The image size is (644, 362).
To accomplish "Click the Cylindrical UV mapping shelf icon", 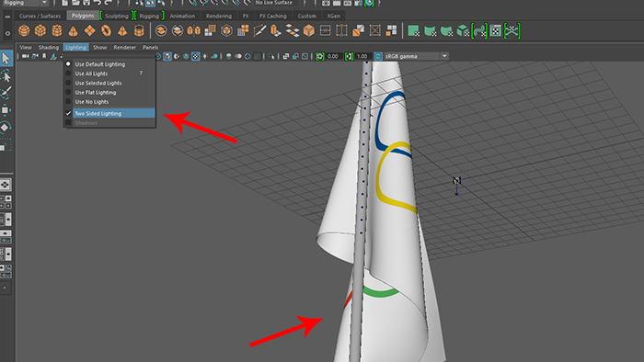I will click(430, 30).
